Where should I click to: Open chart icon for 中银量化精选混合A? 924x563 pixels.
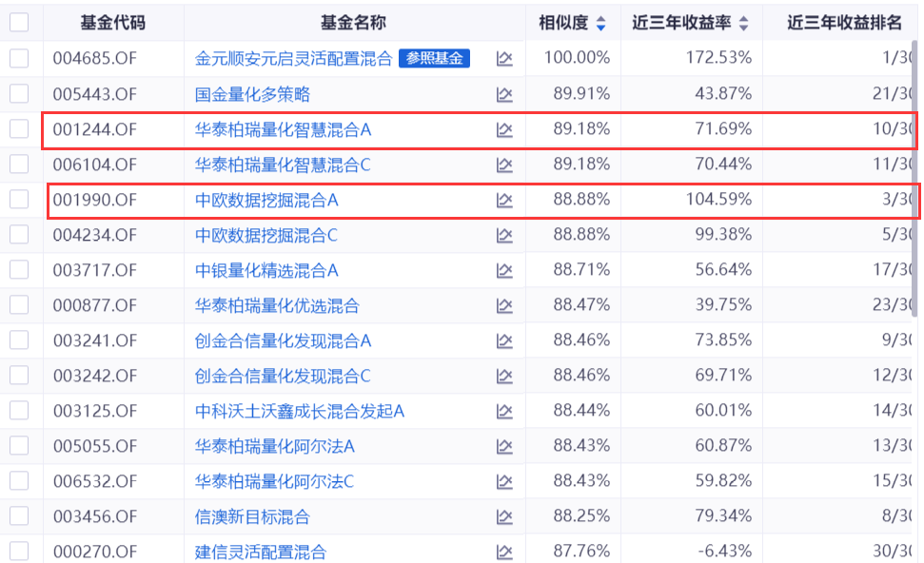(x=504, y=270)
